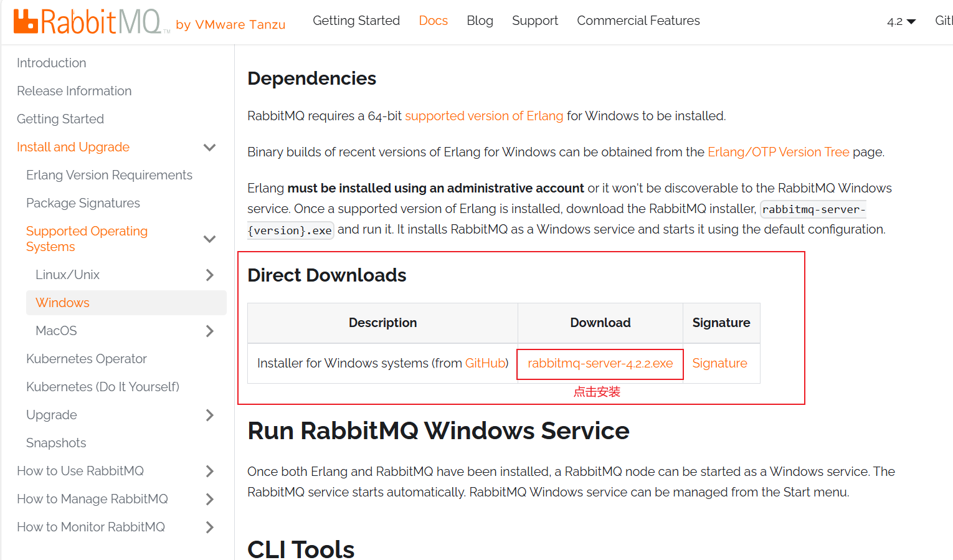The width and height of the screenshot is (953, 560).
Task: Open the Upgrade sidebar item
Action: click(52, 415)
